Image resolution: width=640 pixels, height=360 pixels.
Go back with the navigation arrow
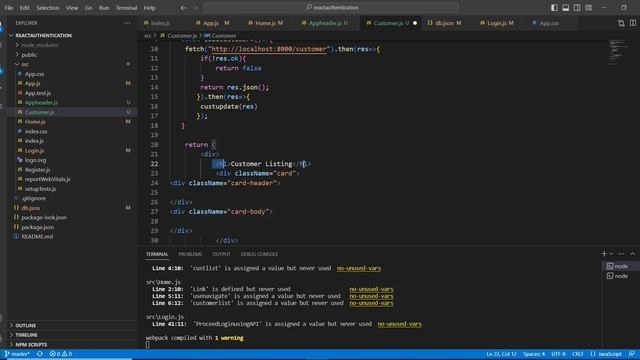point(184,8)
